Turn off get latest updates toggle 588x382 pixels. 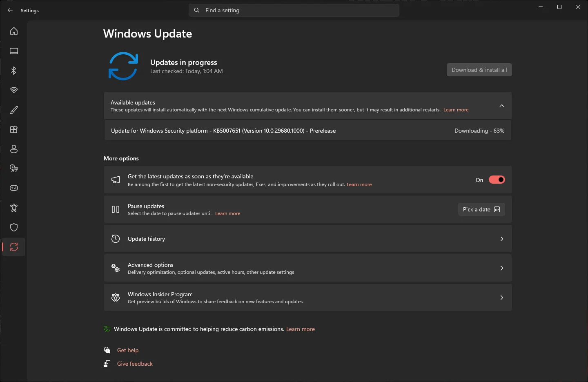click(497, 180)
